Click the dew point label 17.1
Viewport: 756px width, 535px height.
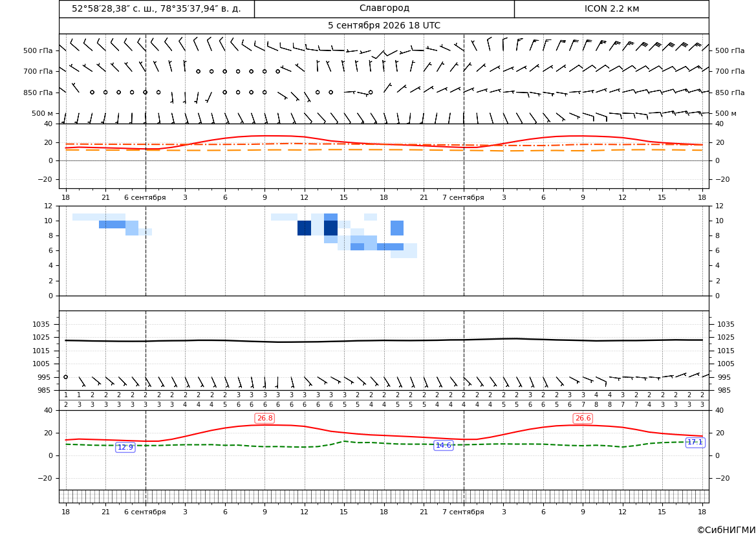pyautogui.click(x=695, y=442)
